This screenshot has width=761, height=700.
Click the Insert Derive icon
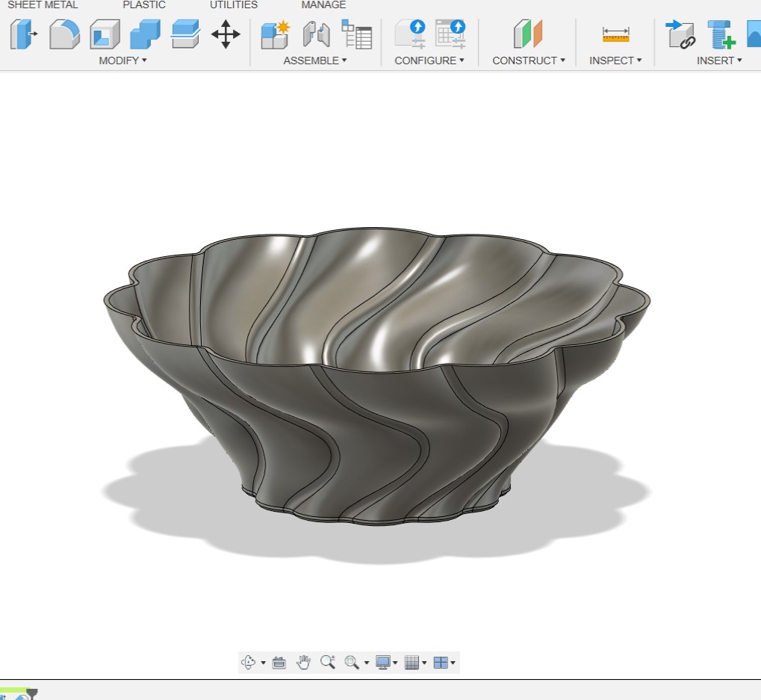(680, 34)
